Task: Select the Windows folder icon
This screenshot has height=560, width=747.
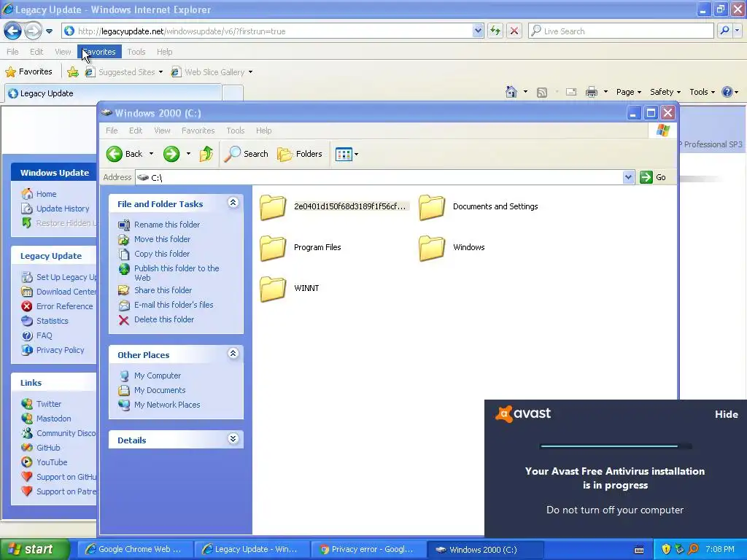Action: 432,248
